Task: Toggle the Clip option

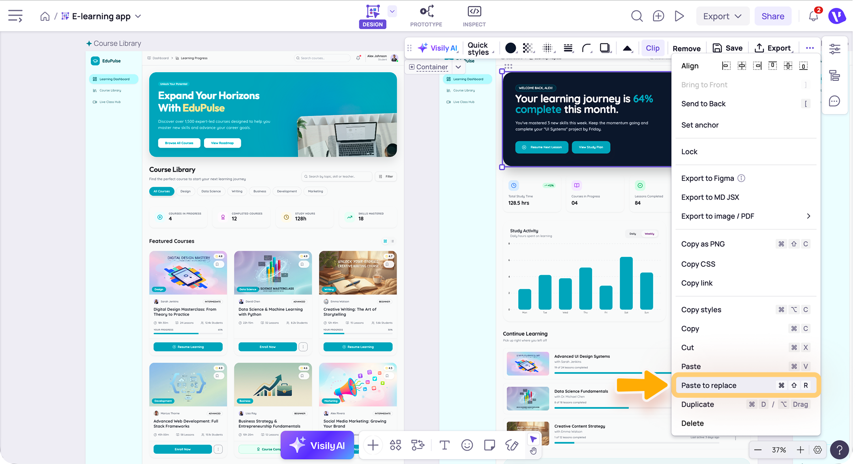Action: coord(652,48)
